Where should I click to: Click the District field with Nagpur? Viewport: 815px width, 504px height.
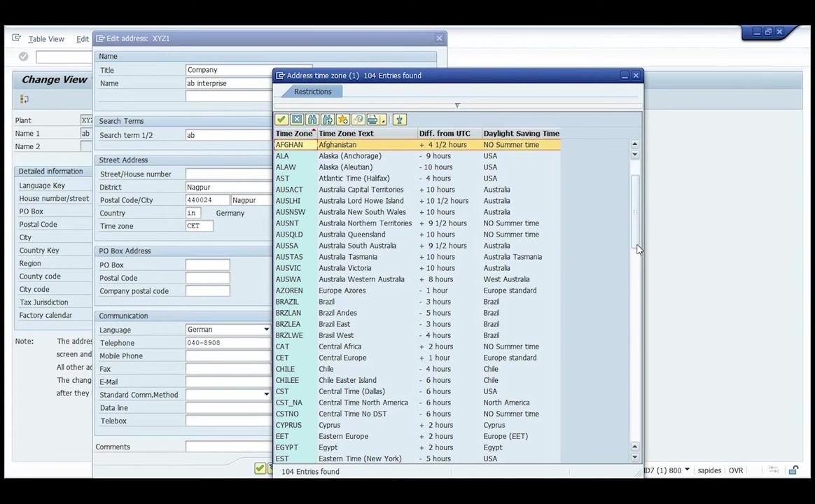coord(229,187)
